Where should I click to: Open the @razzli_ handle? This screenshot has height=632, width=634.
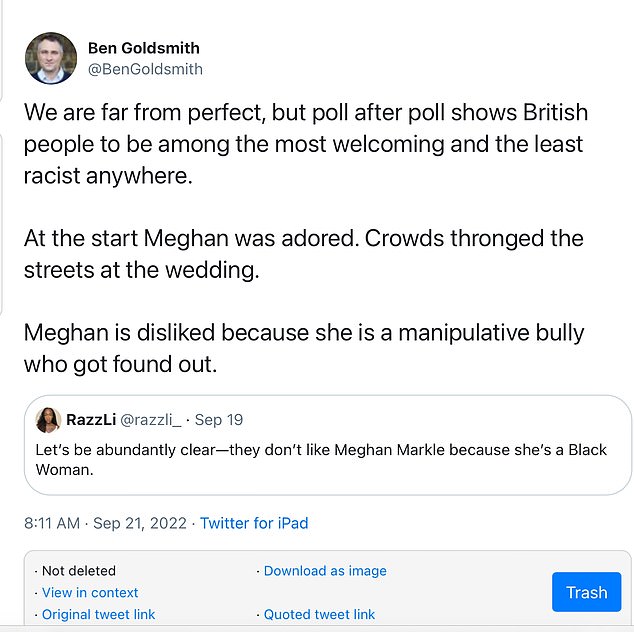(x=154, y=420)
